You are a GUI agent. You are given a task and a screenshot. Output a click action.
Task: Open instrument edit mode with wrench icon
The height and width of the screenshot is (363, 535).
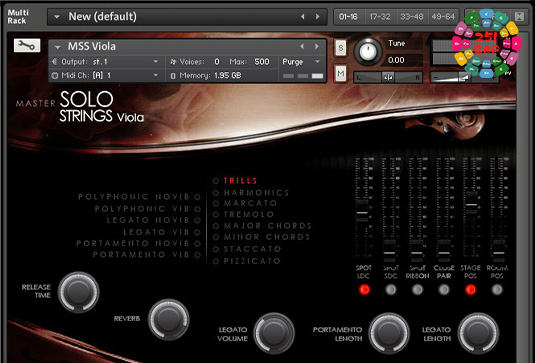(x=27, y=45)
